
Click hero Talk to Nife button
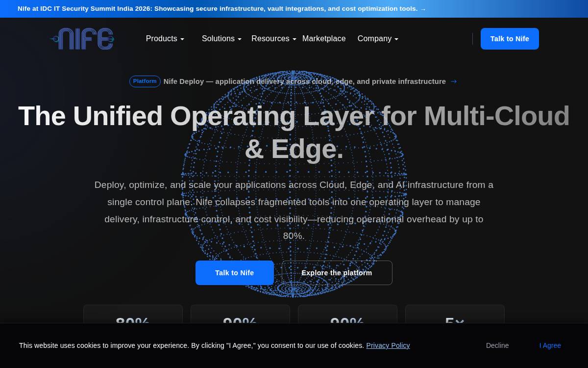coord(235,273)
